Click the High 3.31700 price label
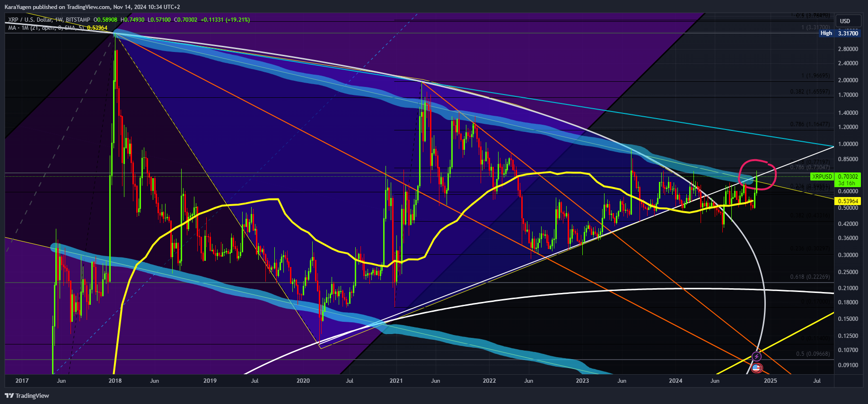Screen dimensions: 868x404 pos(839,33)
